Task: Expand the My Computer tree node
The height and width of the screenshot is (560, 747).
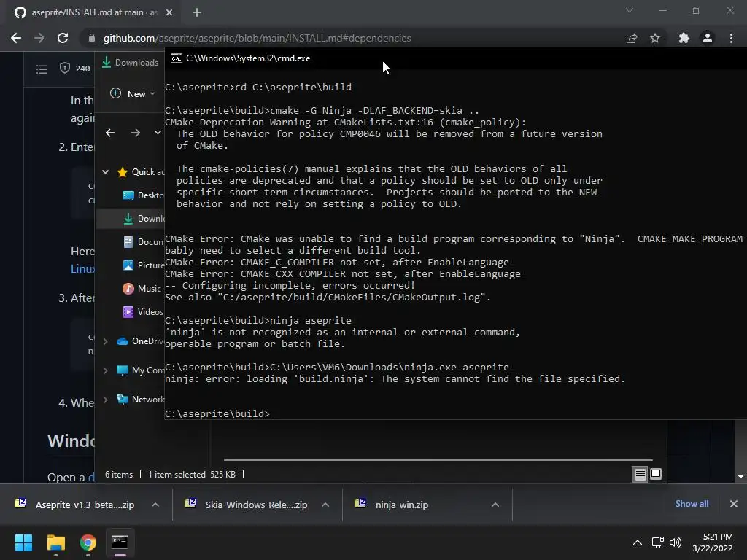Action: pyautogui.click(x=105, y=370)
